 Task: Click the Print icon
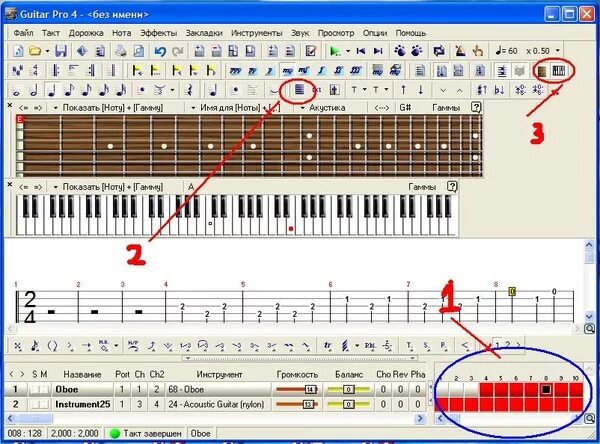coord(121,51)
